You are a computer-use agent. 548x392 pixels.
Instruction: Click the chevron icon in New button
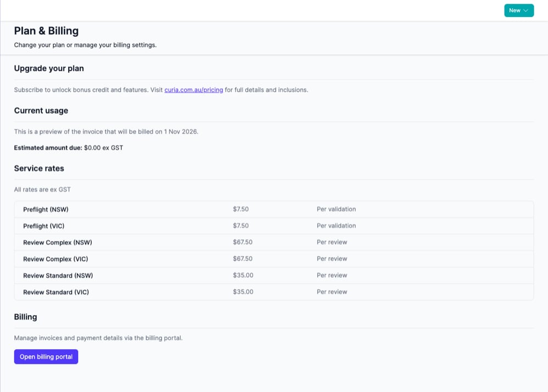pyautogui.click(x=525, y=10)
